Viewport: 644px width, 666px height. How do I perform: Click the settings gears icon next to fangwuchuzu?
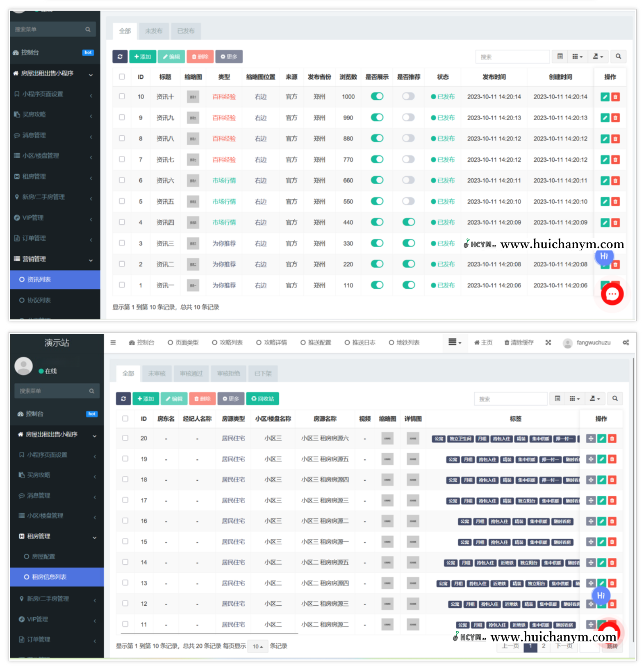click(x=626, y=343)
